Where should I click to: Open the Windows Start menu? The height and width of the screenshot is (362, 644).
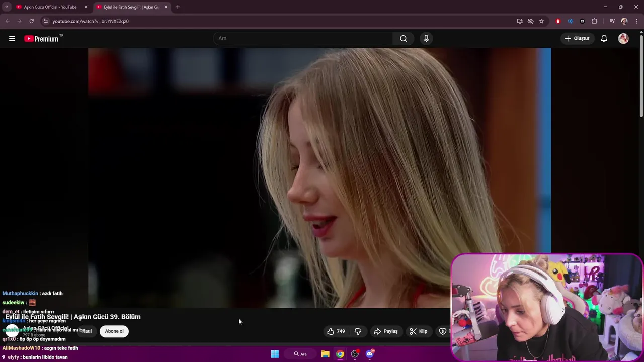(275, 354)
